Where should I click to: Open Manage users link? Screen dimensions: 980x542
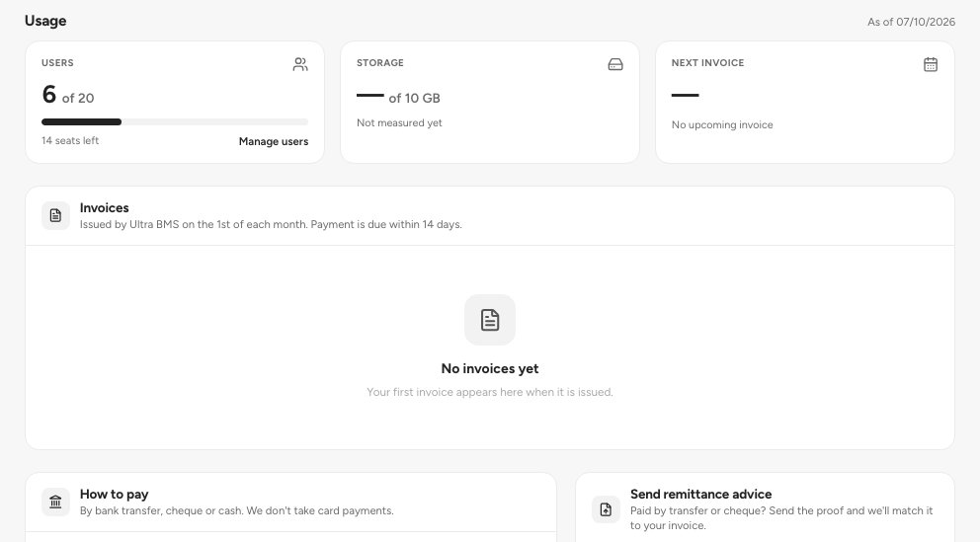coord(273,142)
